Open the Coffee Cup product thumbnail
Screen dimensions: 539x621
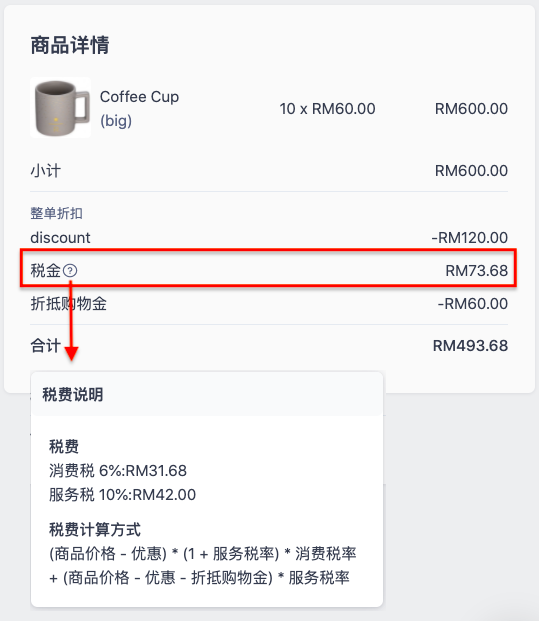[x=61, y=107]
